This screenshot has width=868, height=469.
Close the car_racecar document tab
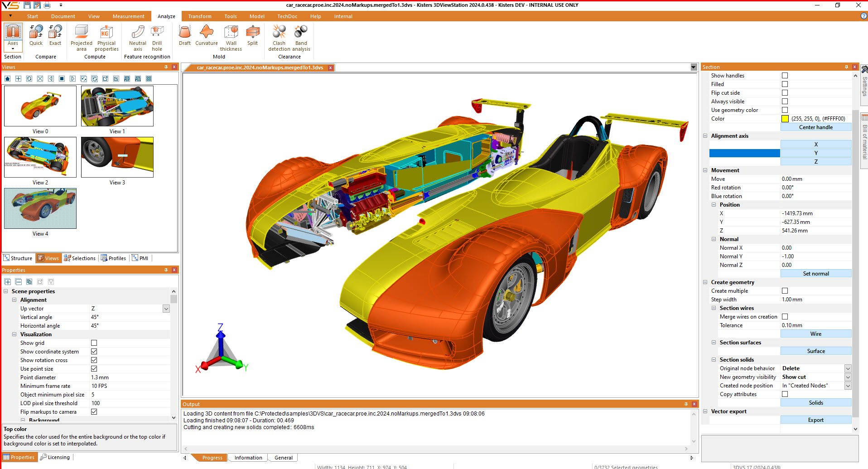(x=331, y=68)
